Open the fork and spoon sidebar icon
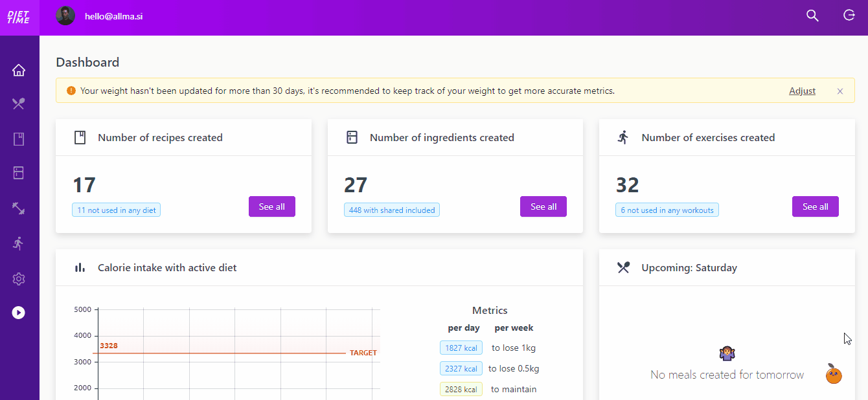 (19, 104)
